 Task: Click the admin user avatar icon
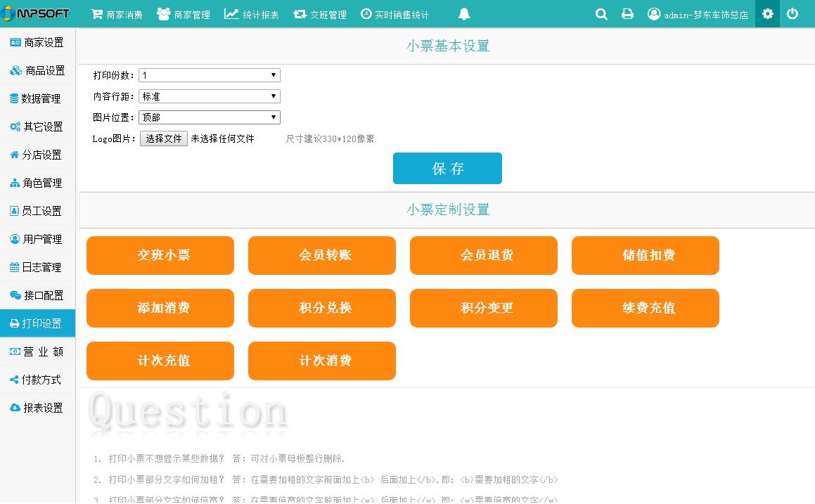[654, 14]
